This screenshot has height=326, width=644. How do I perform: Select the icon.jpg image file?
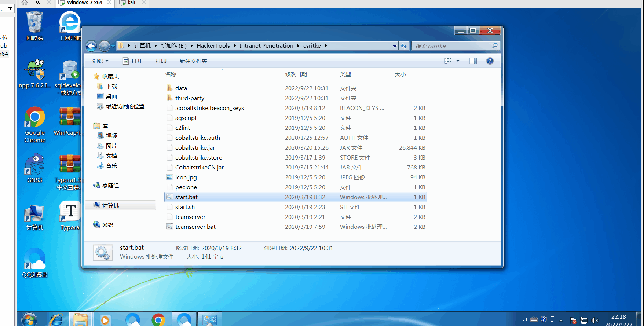296,177
